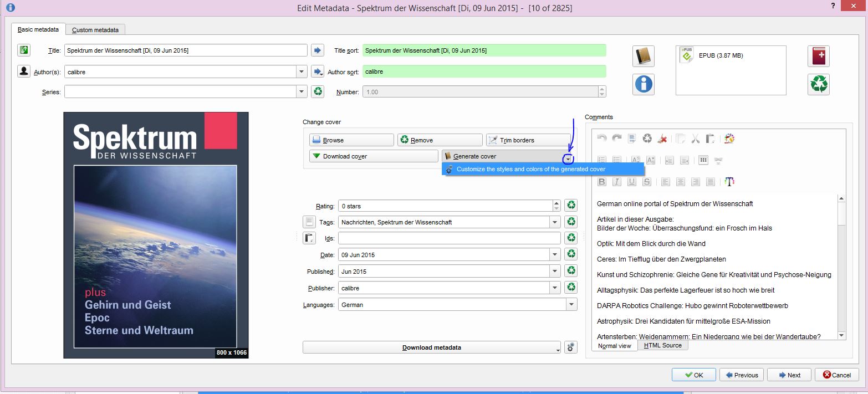
Task: Justify the comment text
Action: coord(711,182)
